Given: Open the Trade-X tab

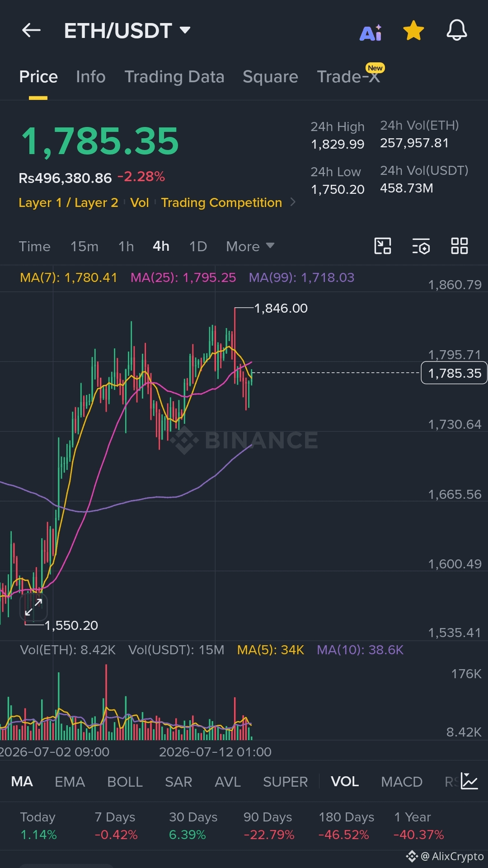Looking at the screenshot, I should [348, 77].
